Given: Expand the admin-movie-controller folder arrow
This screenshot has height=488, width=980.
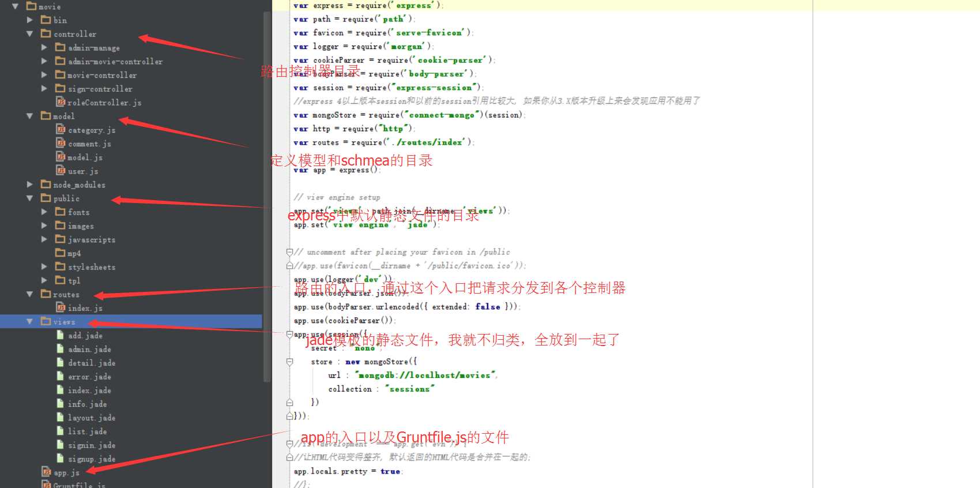Looking at the screenshot, I should [x=44, y=61].
